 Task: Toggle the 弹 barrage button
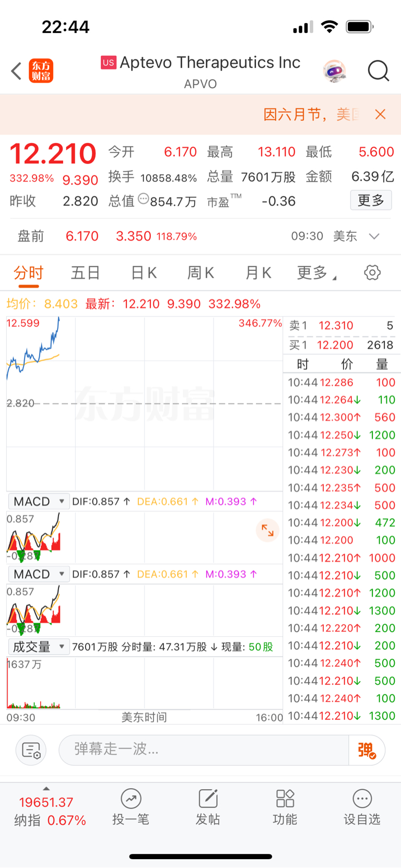coord(367,750)
